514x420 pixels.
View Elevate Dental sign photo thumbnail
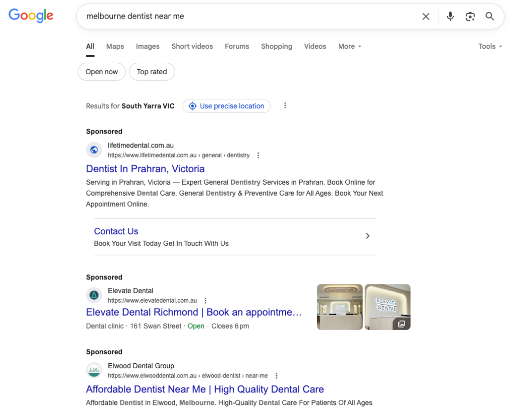click(x=388, y=307)
